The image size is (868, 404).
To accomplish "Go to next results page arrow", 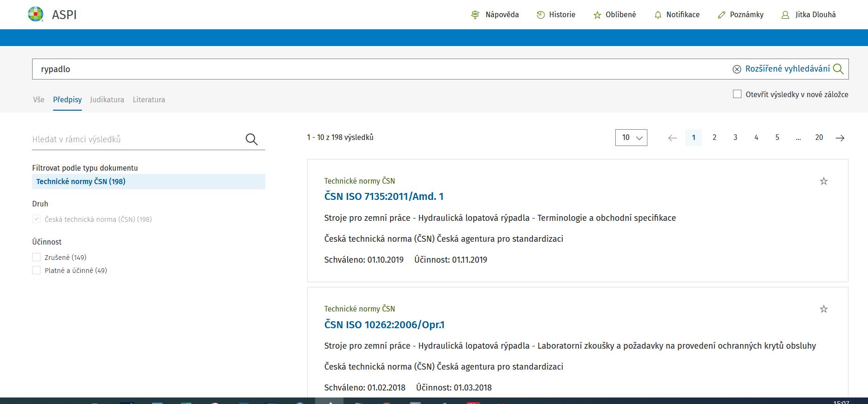I will click(x=840, y=138).
